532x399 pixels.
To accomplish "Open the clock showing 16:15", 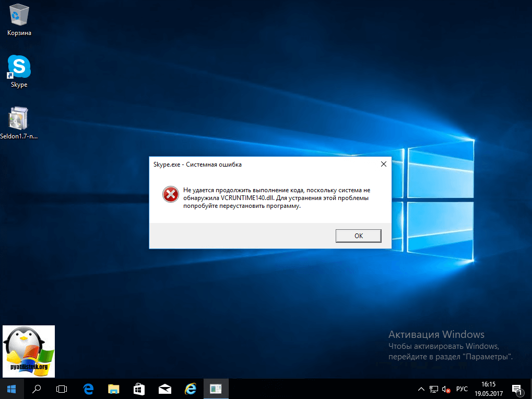I will coord(489,389).
